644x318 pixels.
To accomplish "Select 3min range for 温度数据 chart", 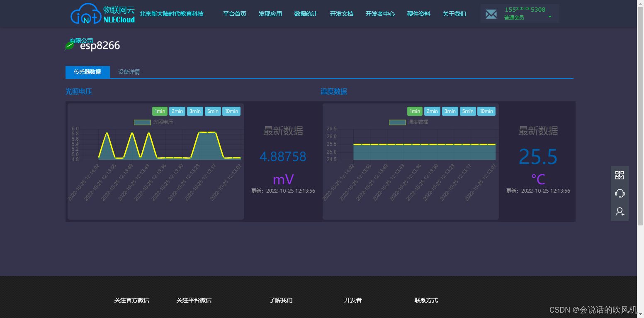I will (x=450, y=111).
